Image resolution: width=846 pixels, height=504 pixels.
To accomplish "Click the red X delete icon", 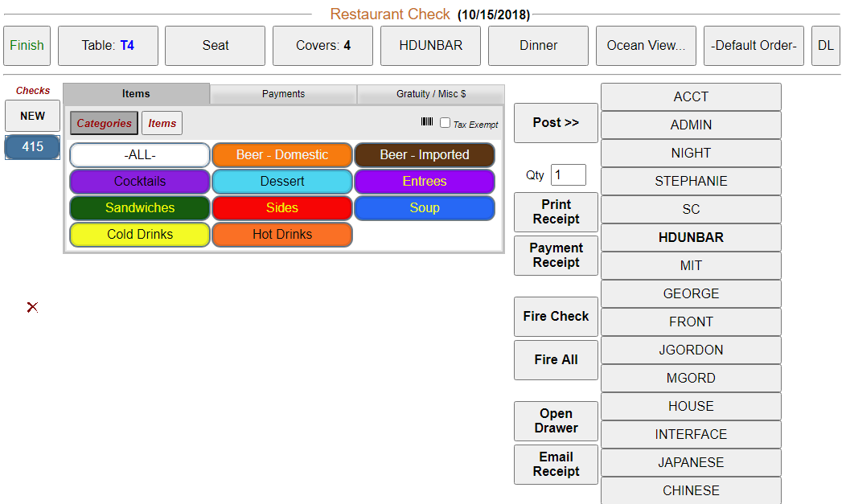I will click(x=32, y=307).
